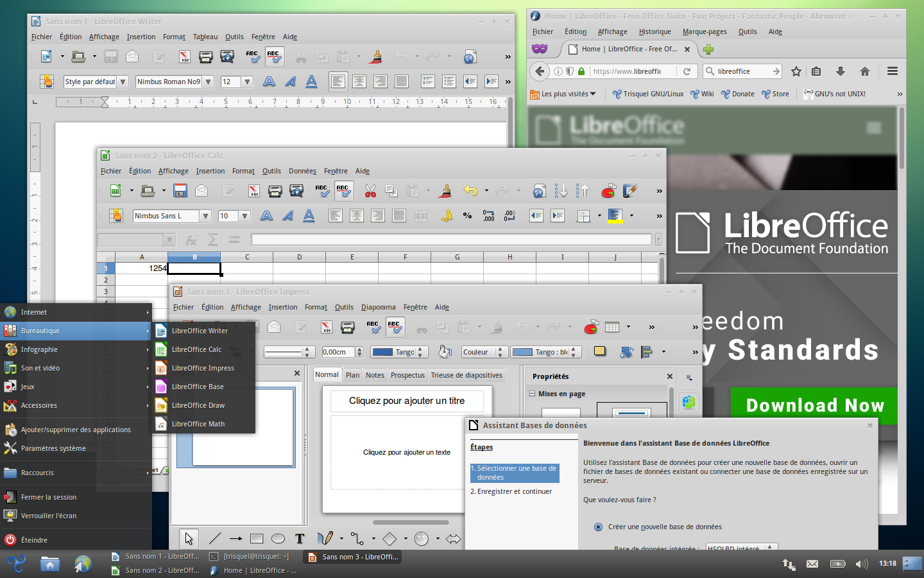Click the 'Download Now' button
The height and width of the screenshot is (578, 924).
(814, 405)
